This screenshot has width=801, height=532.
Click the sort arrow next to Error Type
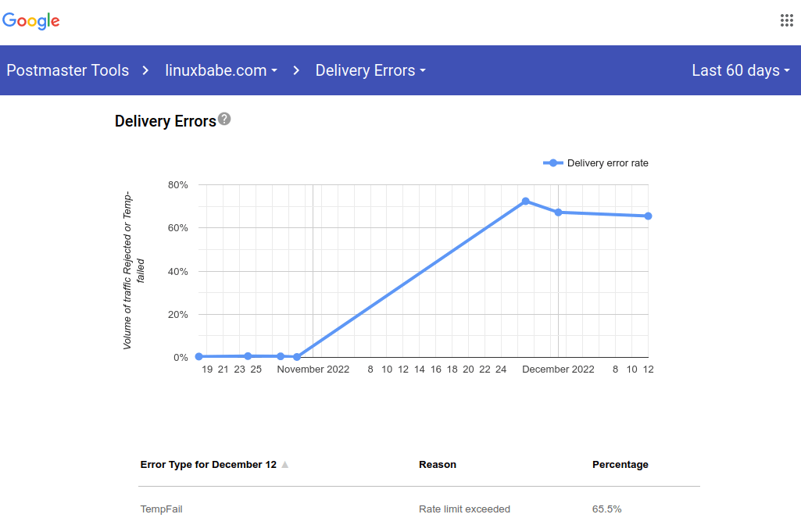tap(285, 465)
